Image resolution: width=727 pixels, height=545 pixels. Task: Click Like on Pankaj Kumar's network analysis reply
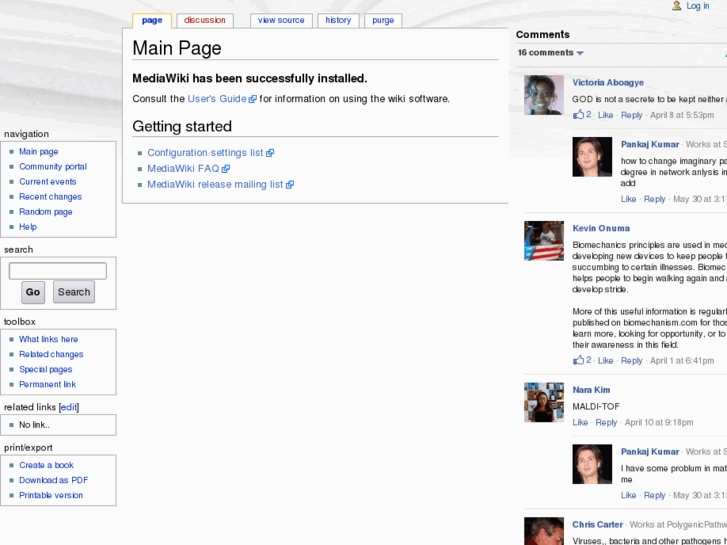point(628,199)
